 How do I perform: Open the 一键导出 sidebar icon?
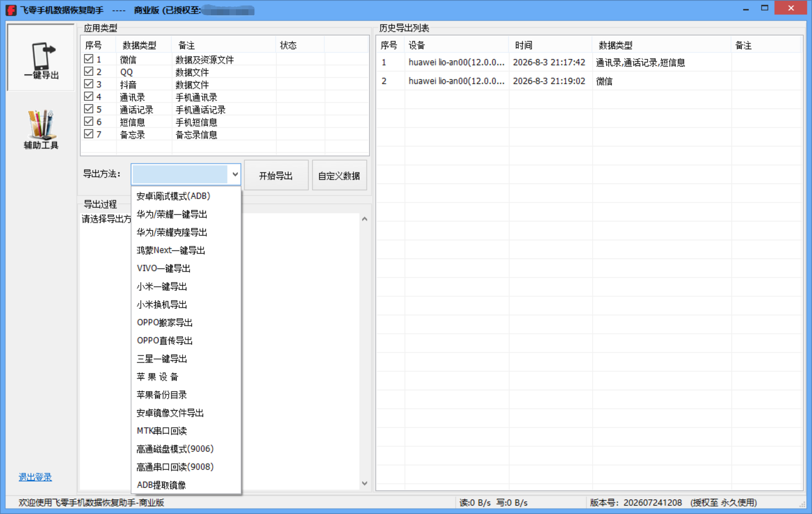click(41, 57)
